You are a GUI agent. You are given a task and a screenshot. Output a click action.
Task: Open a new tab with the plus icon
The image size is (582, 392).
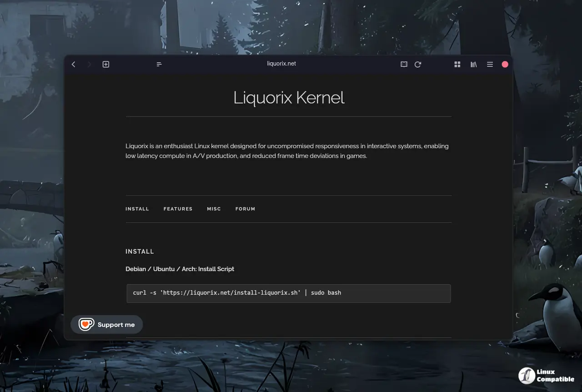point(106,65)
